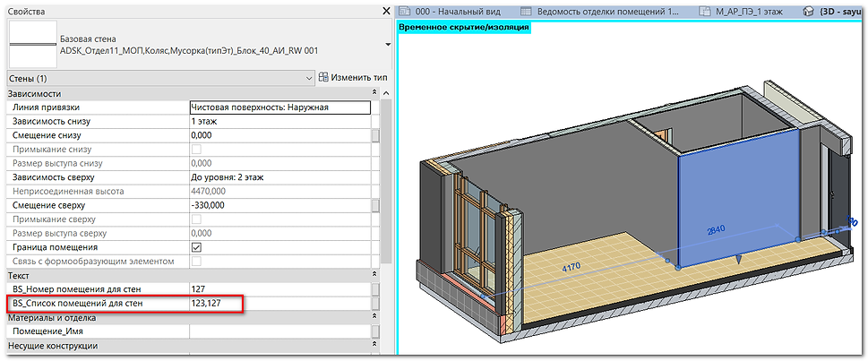Click the small button beside BS_Список помещений
868x361 pixels.
[x=375, y=304]
